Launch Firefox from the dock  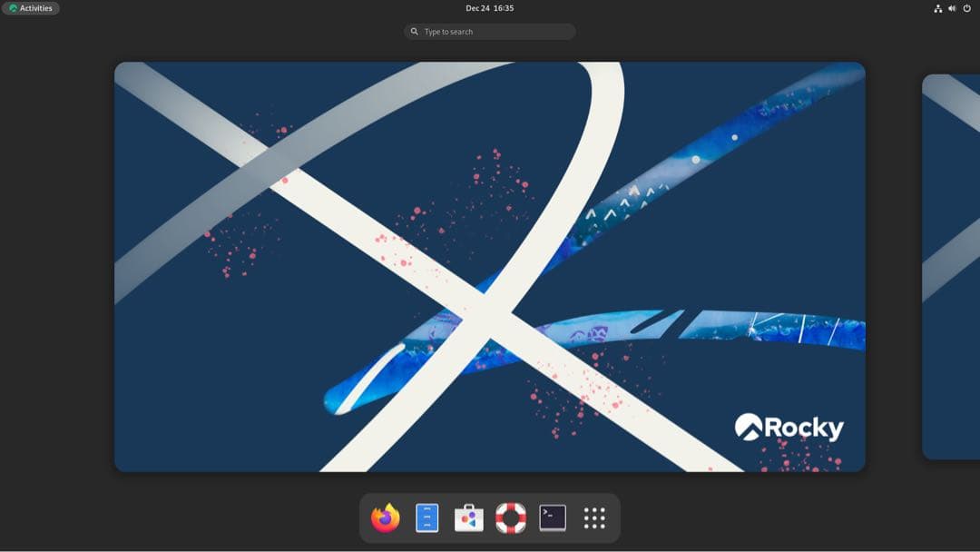click(385, 518)
